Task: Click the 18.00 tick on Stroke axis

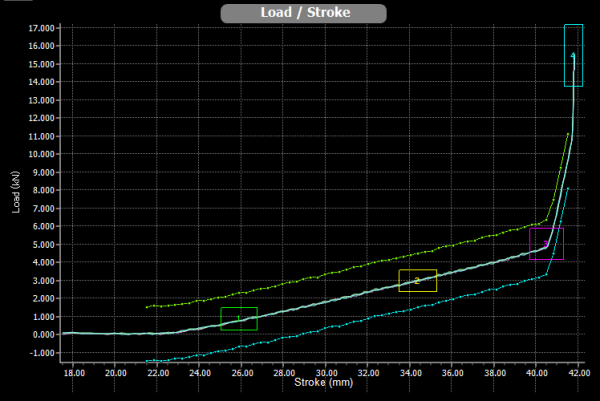Action: (x=73, y=372)
